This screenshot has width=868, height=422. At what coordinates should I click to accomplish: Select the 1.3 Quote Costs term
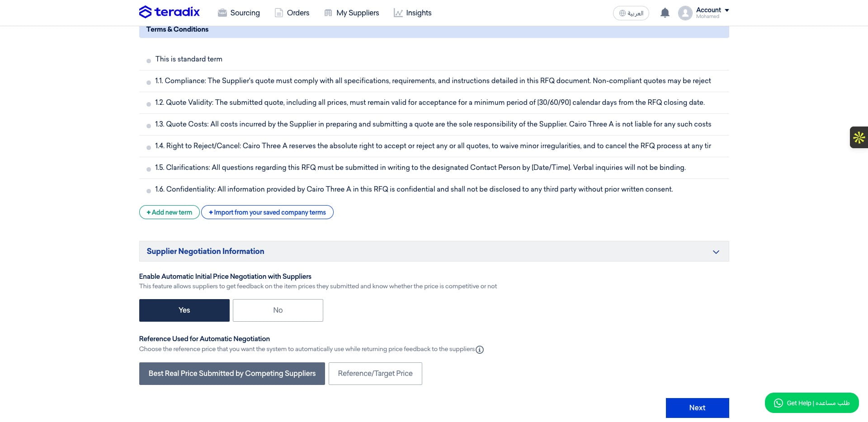pos(434,124)
